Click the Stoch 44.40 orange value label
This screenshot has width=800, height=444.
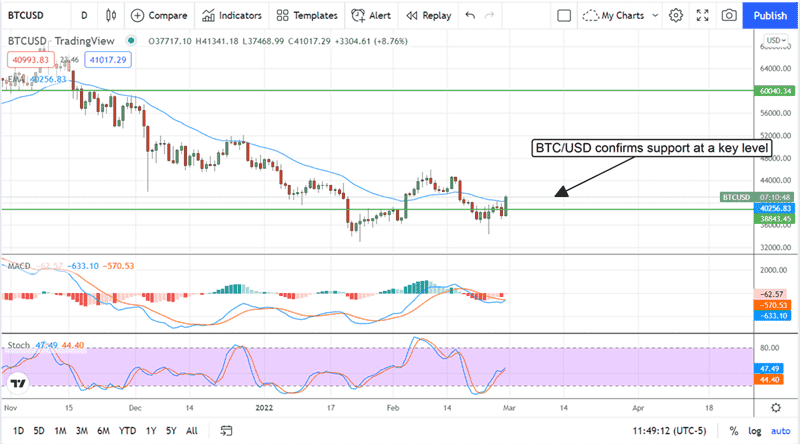tap(768, 380)
